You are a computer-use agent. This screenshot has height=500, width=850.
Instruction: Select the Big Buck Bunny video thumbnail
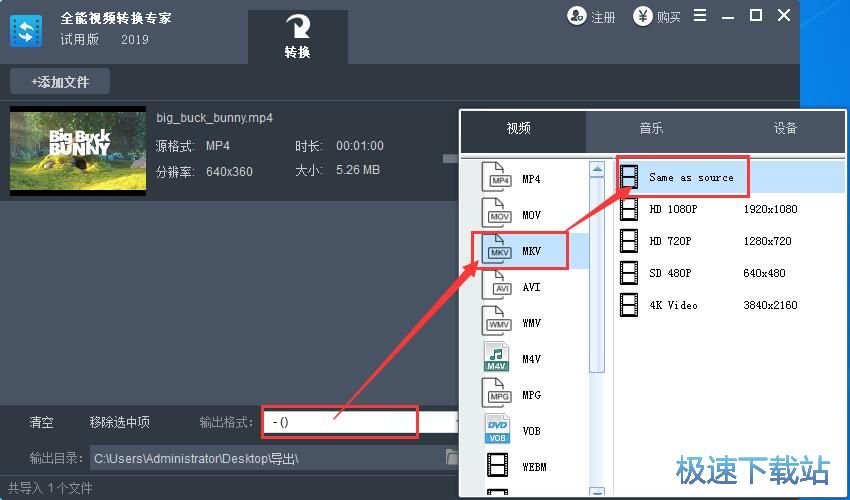(x=78, y=151)
